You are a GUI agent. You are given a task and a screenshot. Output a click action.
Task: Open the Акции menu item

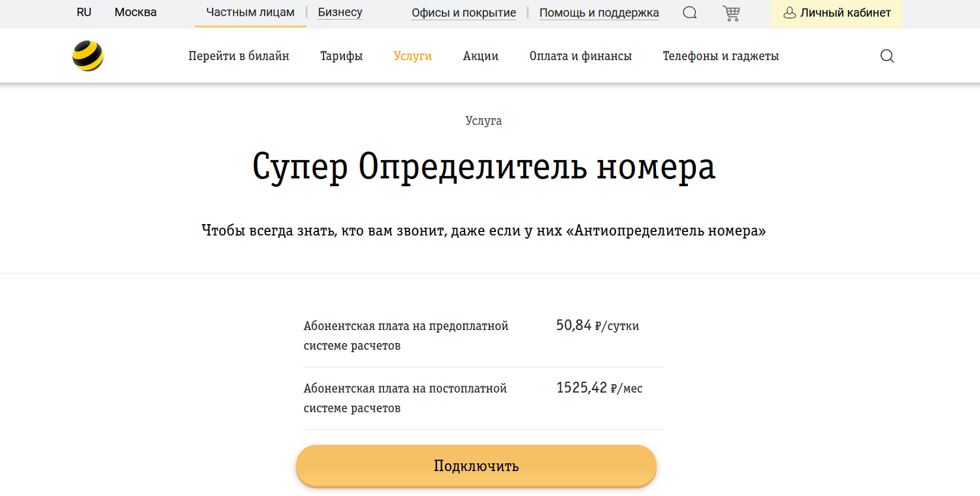481,56
